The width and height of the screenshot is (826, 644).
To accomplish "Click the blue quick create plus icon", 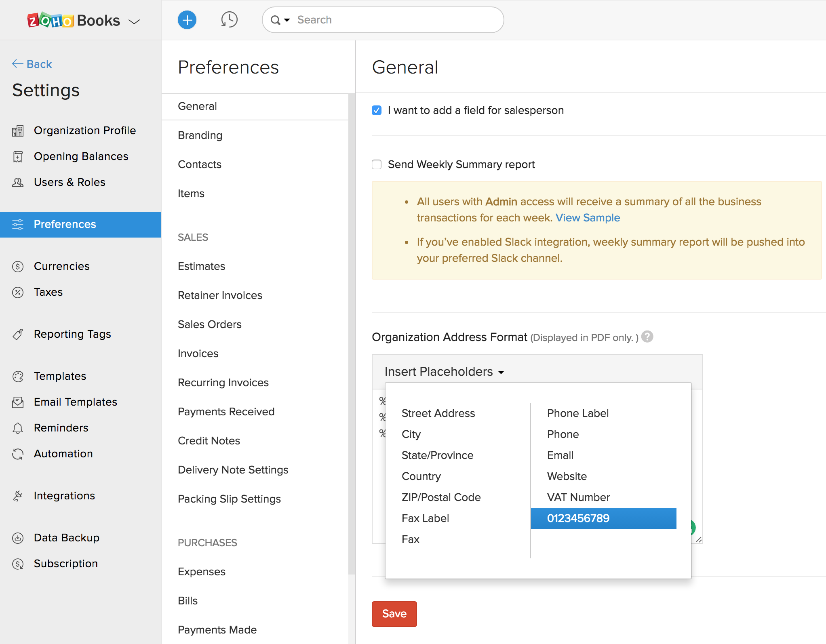I will pos(187,20).
